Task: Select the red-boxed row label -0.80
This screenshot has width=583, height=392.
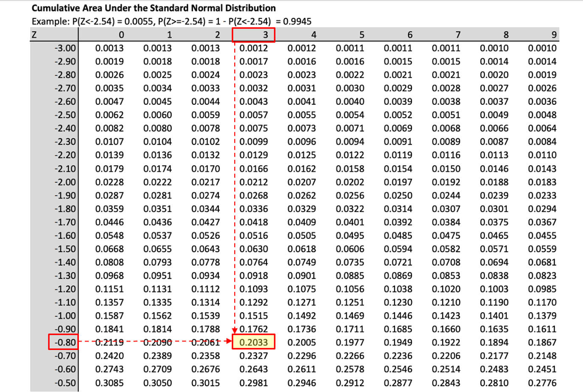Action: click(x=63, y=342)
